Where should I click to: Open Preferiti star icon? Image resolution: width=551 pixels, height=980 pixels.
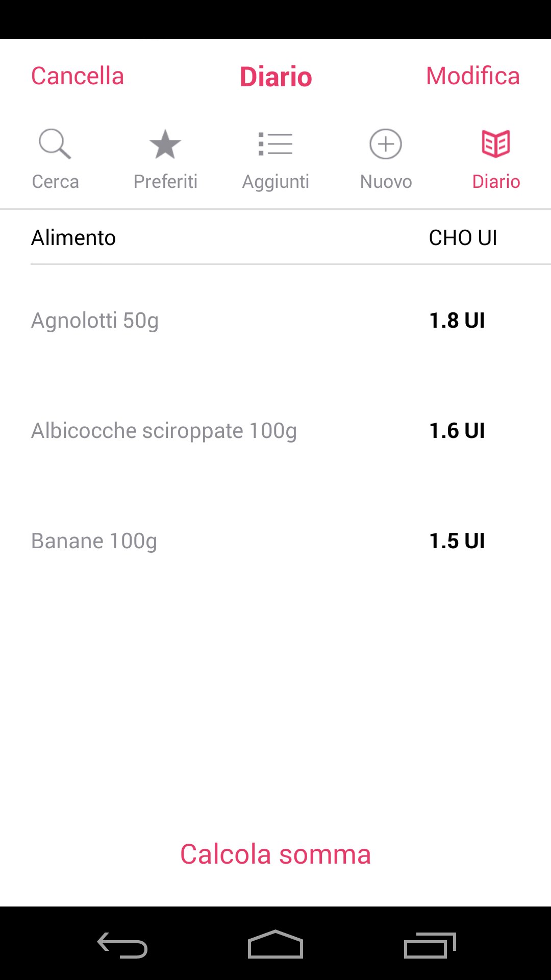(x=165, y=144)
